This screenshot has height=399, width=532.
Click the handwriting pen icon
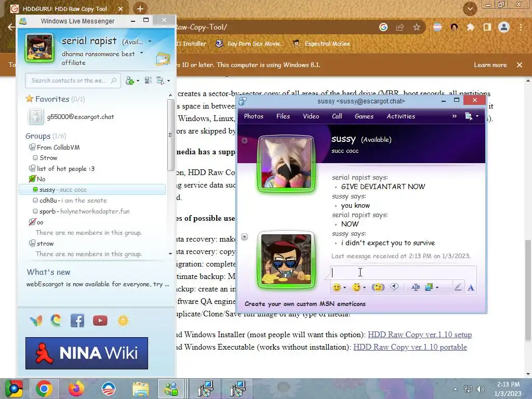click(x=458, y=287)
